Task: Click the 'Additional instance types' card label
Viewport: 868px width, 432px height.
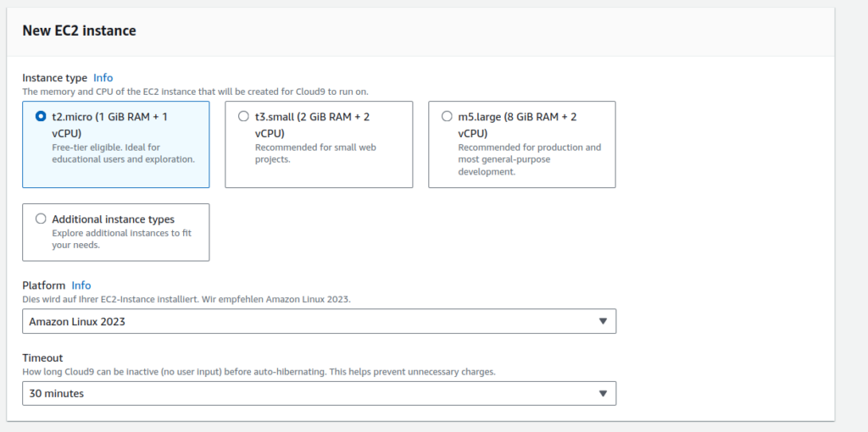Action: click(113, 219)
